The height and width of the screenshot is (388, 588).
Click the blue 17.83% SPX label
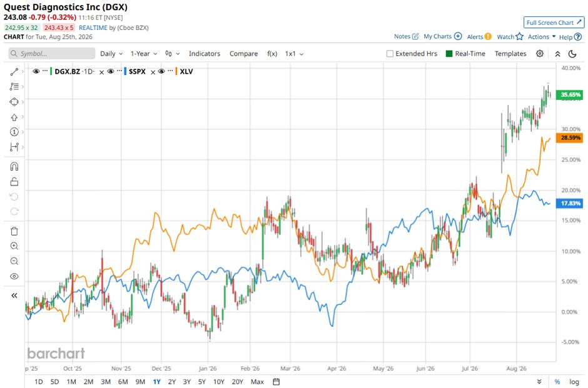[x=570, y=203]
